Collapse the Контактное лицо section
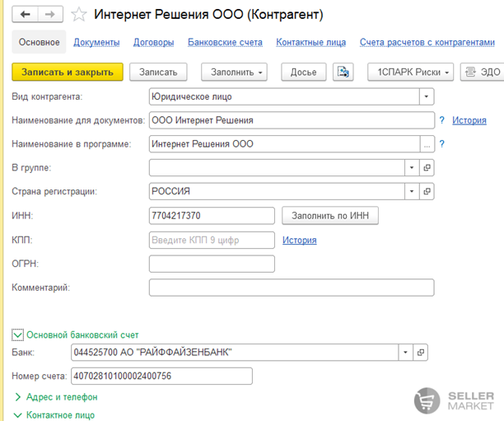The image size is (504, 421). (x=17, y=415)
